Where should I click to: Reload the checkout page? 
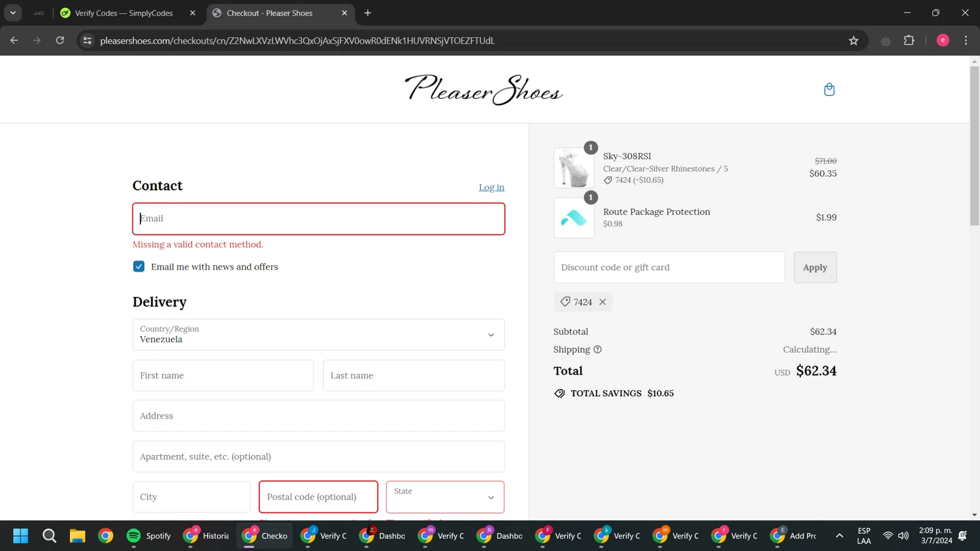(x=60, y=40)
